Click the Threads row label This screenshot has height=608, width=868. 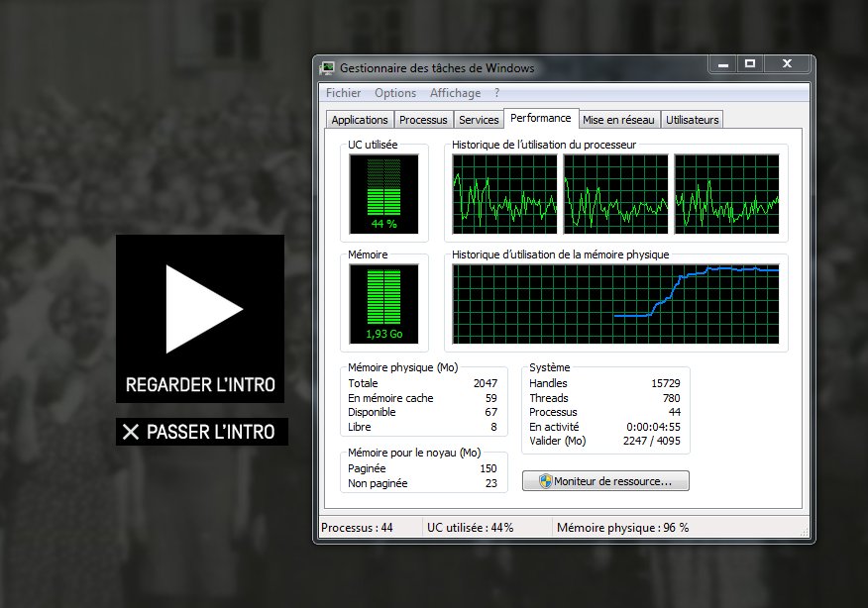[549, 398]
